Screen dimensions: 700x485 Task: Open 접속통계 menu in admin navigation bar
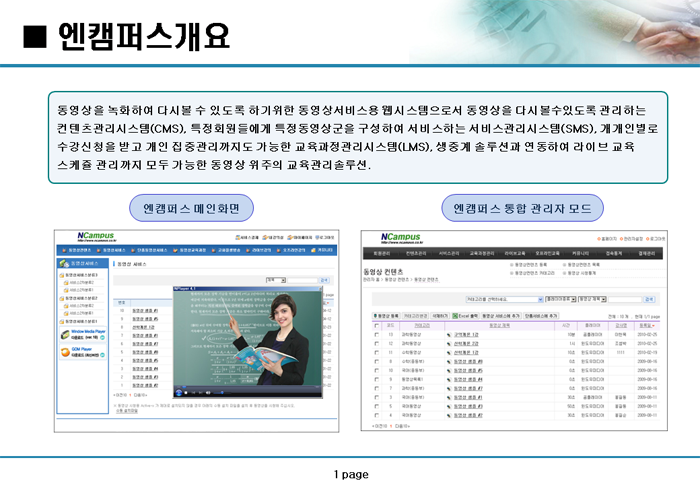[x=614, y=254]
